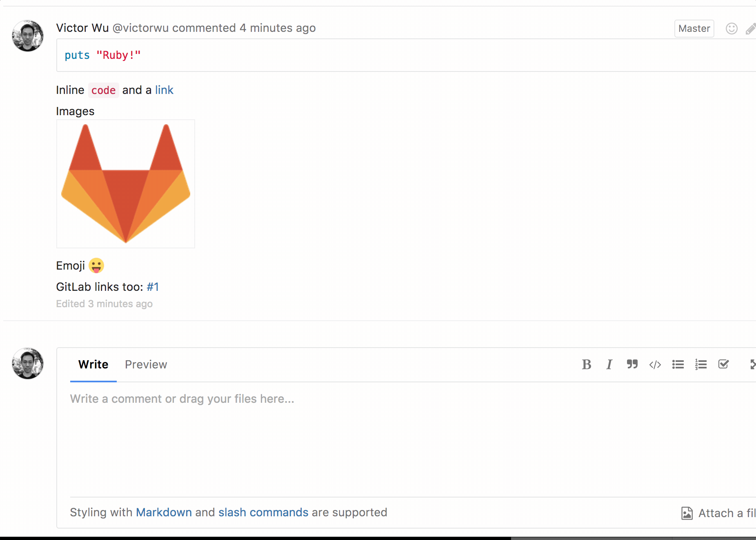The height and width of the screenshot is (540, 756).
Task: Open the 'link' hyperlink in the comment
Action: [x=164, y=90]
